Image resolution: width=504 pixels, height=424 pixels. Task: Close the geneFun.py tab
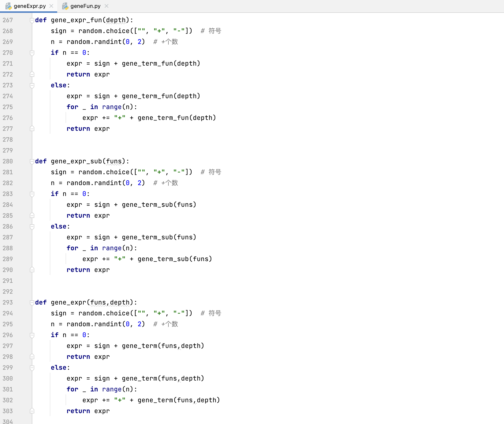tap(107, 6)
